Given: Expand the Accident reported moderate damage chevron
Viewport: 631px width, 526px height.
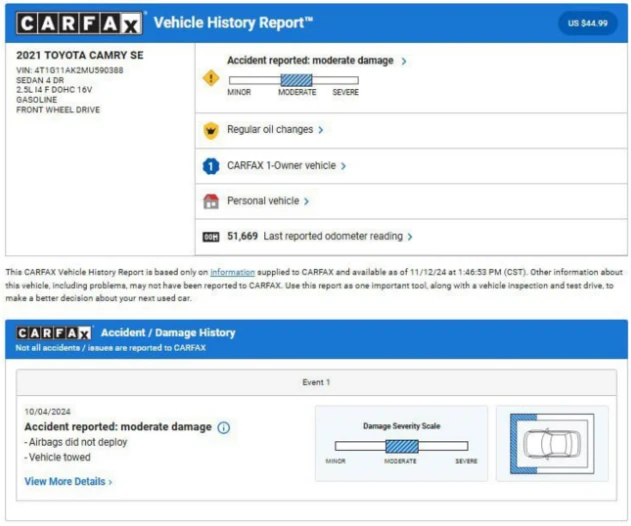Looking at the screenshot, I should click(x=404, y=61).
